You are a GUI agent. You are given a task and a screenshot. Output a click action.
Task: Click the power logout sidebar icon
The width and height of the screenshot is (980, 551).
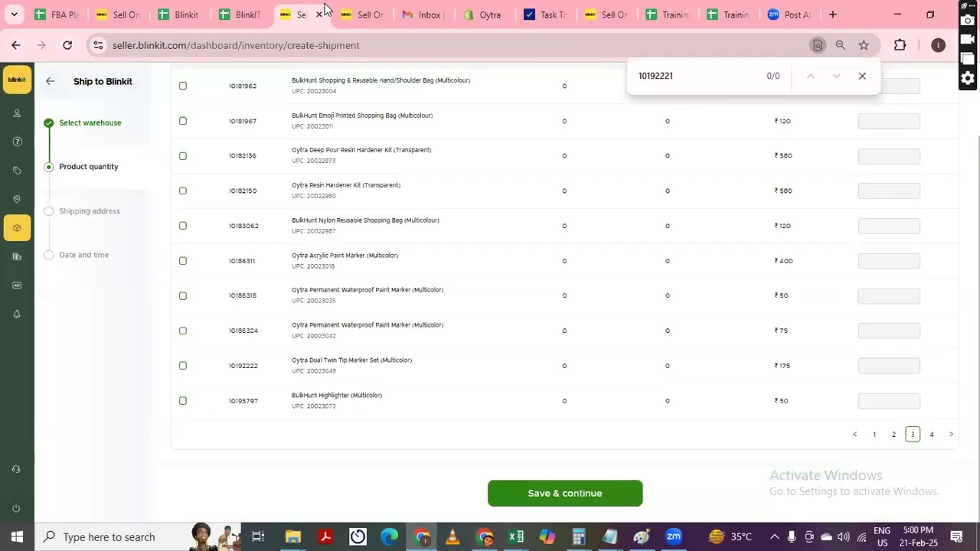point(16,508)
